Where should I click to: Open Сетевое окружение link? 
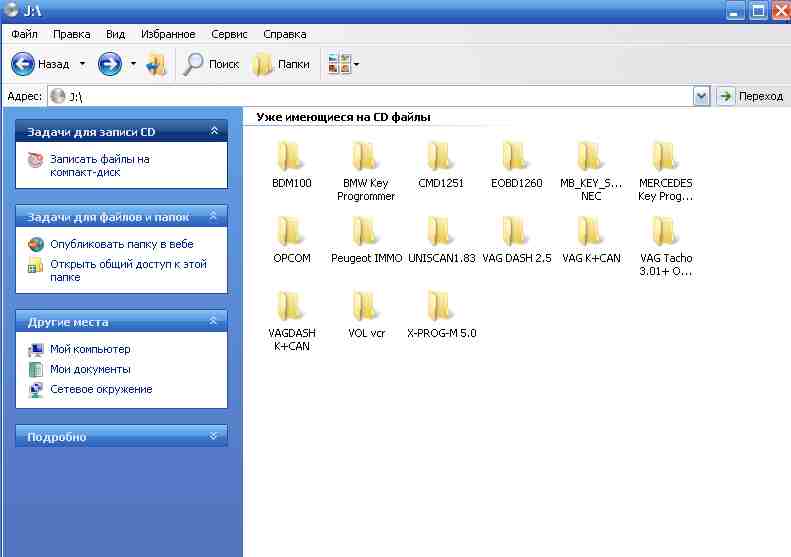(101, 389)
